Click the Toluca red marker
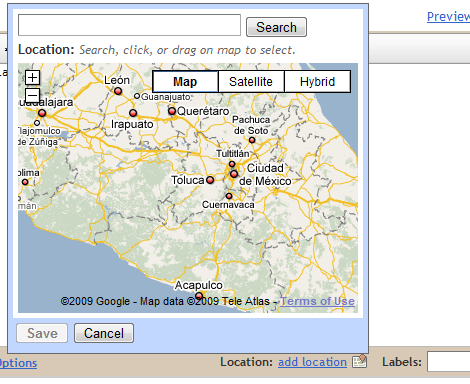 pyautogui.click(x=210, y=180)
